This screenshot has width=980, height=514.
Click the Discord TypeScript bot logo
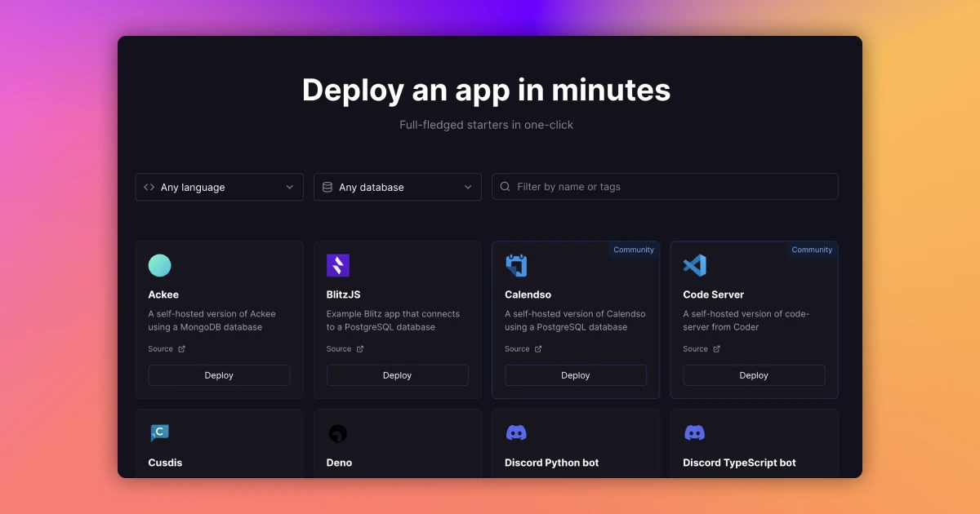[x=694, y=433]
